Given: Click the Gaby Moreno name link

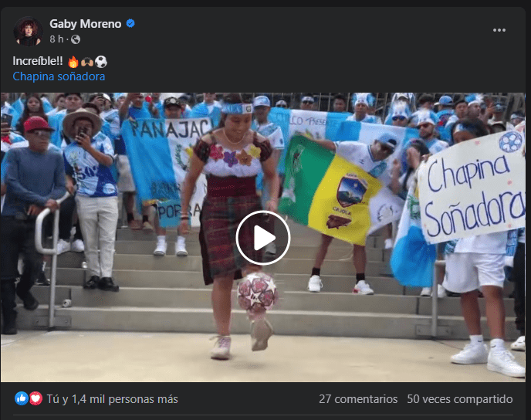Looking at the screenshot, I should 86,24.
